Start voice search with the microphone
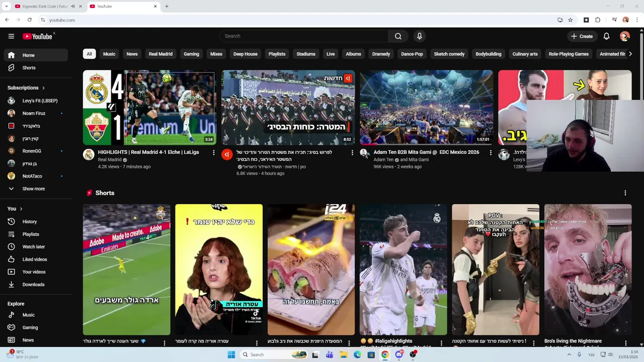 (x=420, y=36)
